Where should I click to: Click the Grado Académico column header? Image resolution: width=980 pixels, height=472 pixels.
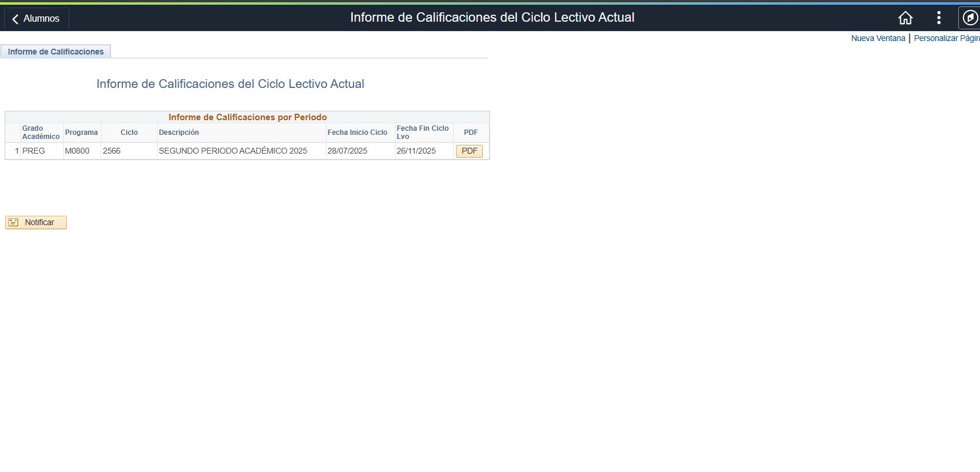click(41, 133)
